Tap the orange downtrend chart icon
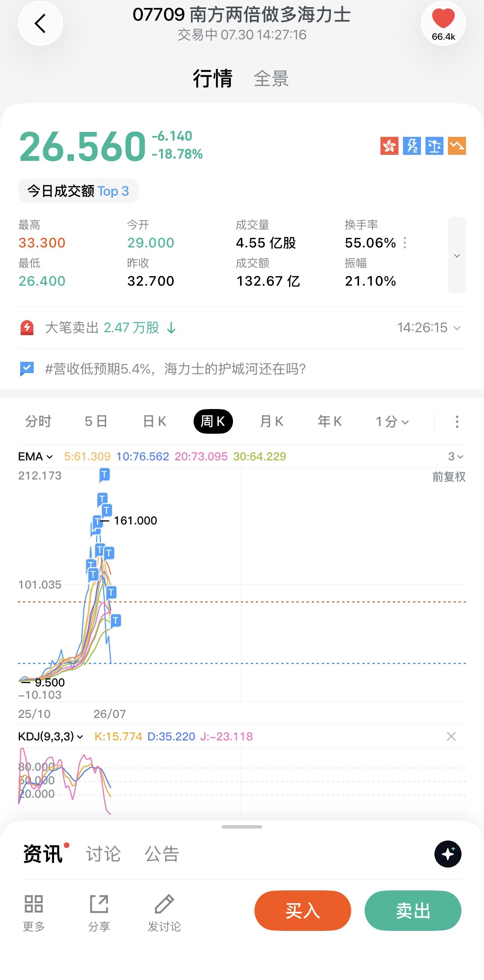This screenshot has height=980, width=484. click(457, 146)
